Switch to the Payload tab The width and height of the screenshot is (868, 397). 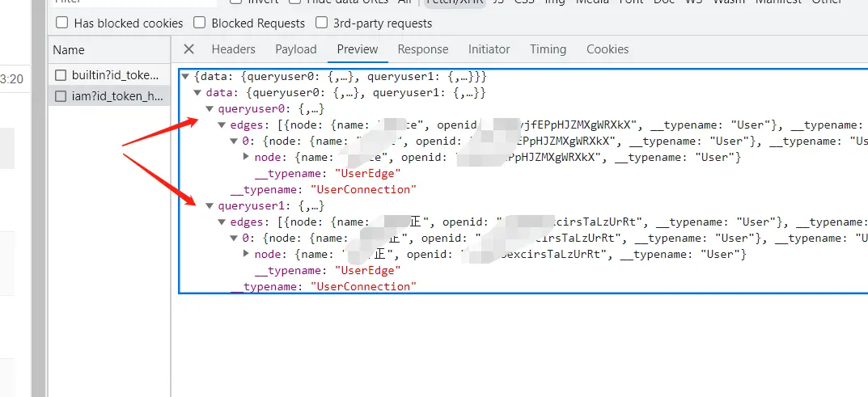click(295, 49)
